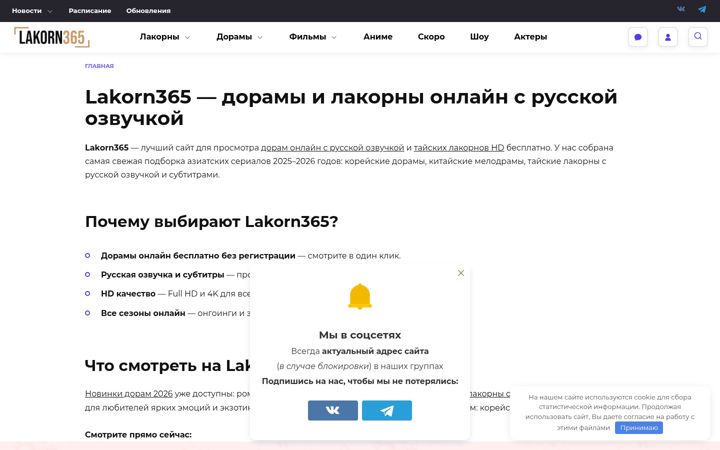Click the VK button in popup
Screen dimensions: 720x450
tap(333, 410)
